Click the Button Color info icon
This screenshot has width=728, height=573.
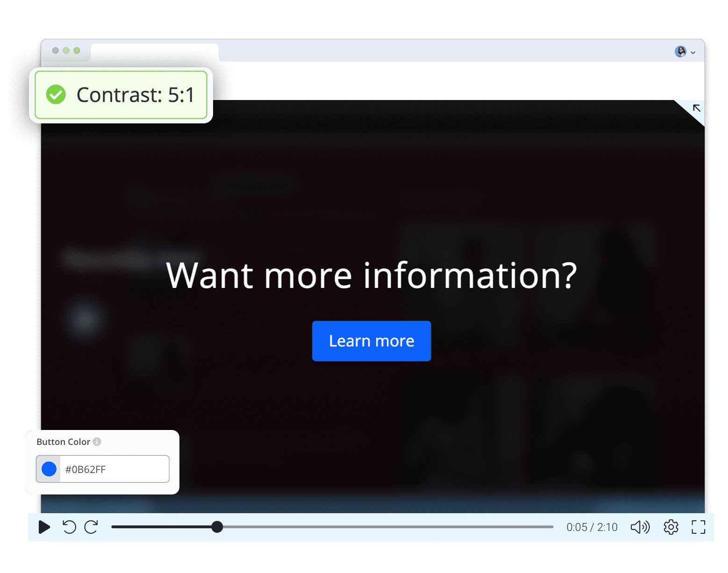click(x=97, y=442)
